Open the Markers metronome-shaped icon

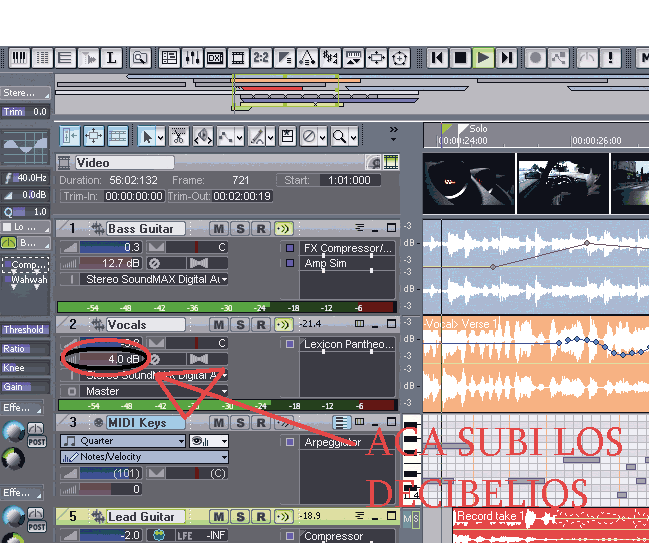tap(307, 58)
